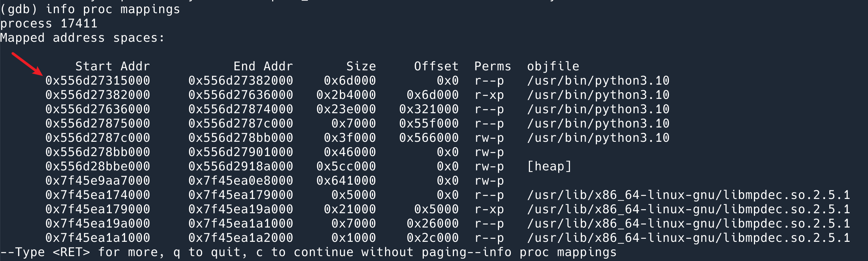This screenshot has height=261, width=868.
Task: Click the offset value 0x566000
Action: pyautogui.click(x=429, y=138)
